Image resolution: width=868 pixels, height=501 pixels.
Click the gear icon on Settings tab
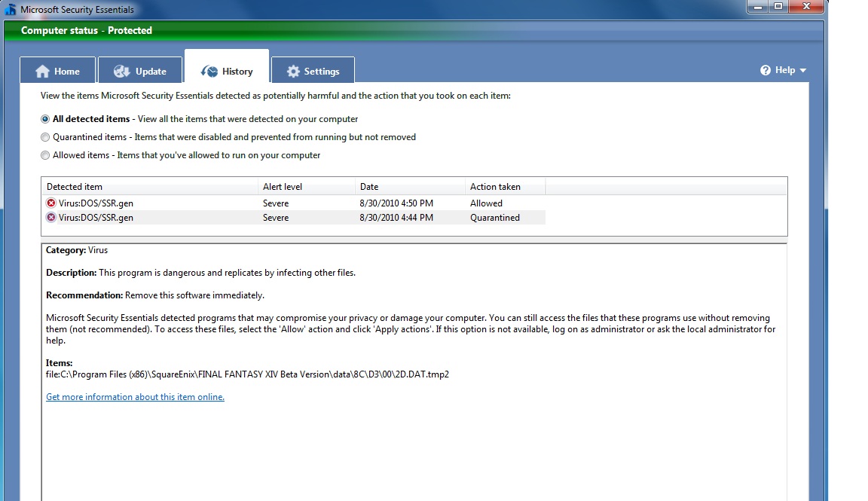293,72
